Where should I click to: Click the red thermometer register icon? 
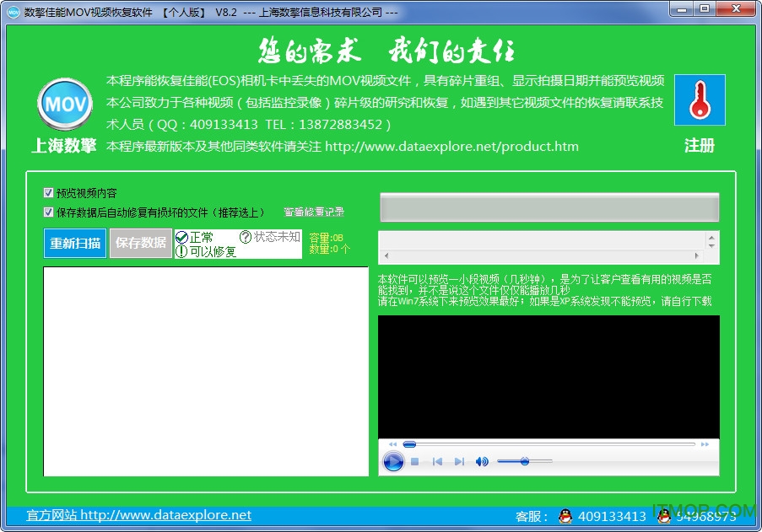[x=700, y=99]
